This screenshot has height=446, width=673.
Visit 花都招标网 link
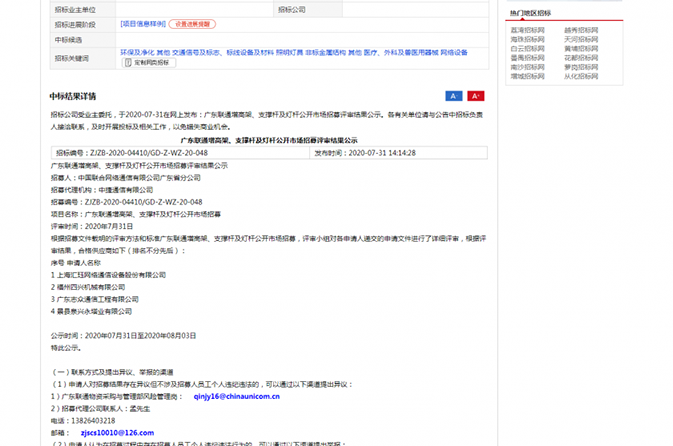click(581, 57)
